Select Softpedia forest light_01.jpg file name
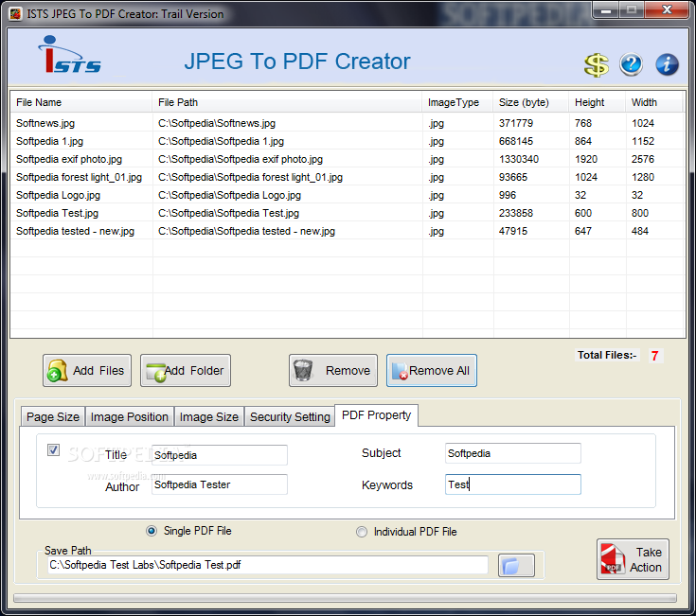The height and width of the screenshot is (616, 696). pyautogui.click(x=79, y=177)
